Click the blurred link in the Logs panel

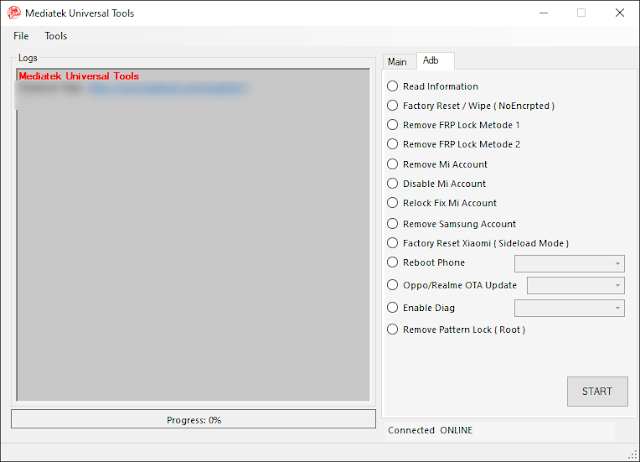tap(168, 89)
